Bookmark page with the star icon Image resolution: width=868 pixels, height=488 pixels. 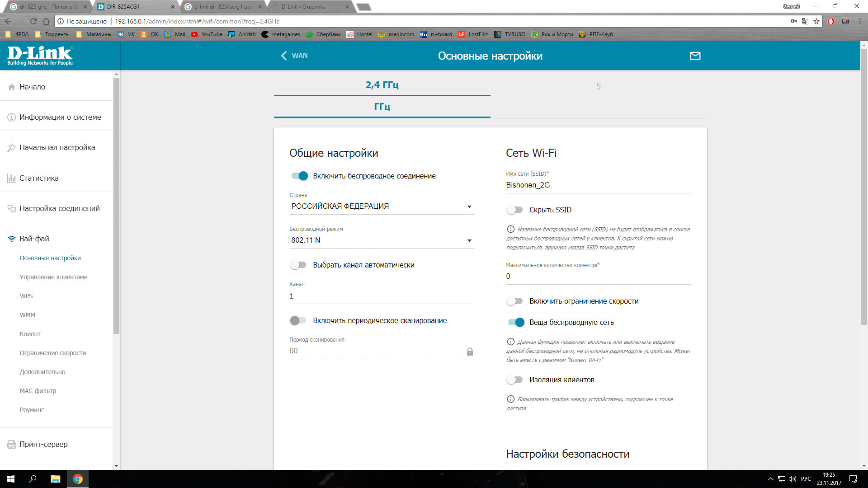[816, 21]
